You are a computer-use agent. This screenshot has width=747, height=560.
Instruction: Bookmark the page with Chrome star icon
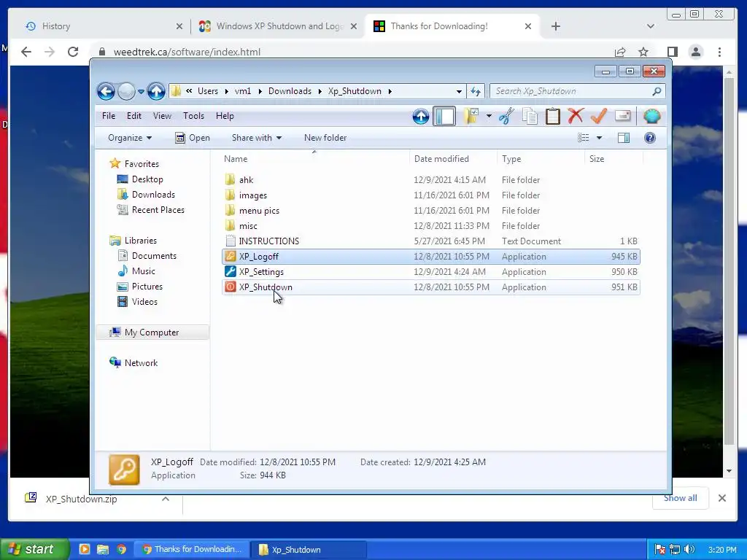pyautogui.click(x=643, y=52)
